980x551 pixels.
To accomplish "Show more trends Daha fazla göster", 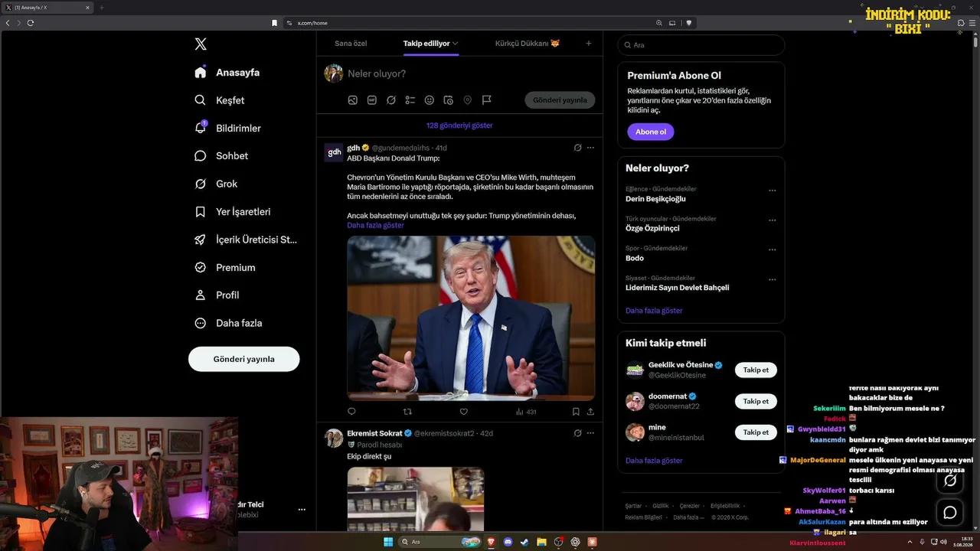I will tap(654, 311).
